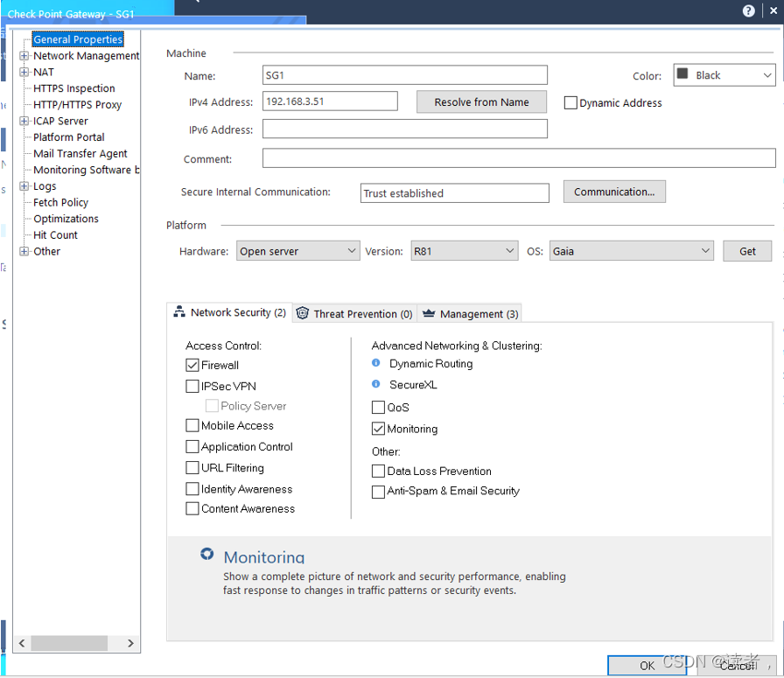The height and width of the screenshot is (678, 784).
Task: Enable Data Loss Prevention checkbox
Action: 378,471
